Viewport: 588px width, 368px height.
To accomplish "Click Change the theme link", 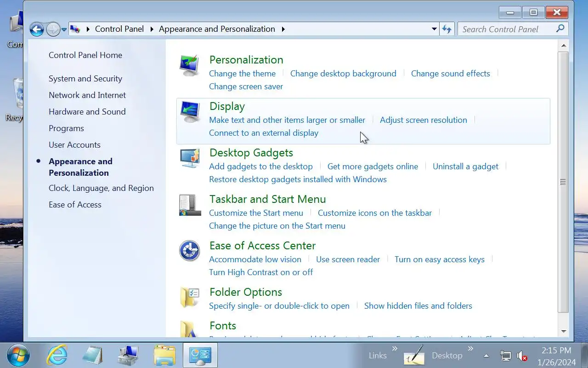I will 243,74.
